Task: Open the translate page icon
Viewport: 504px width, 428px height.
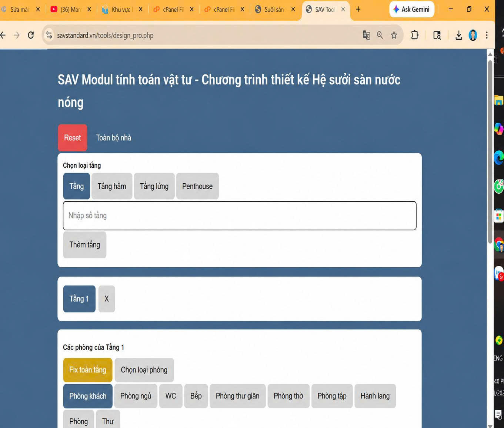Action: point(366,35)
